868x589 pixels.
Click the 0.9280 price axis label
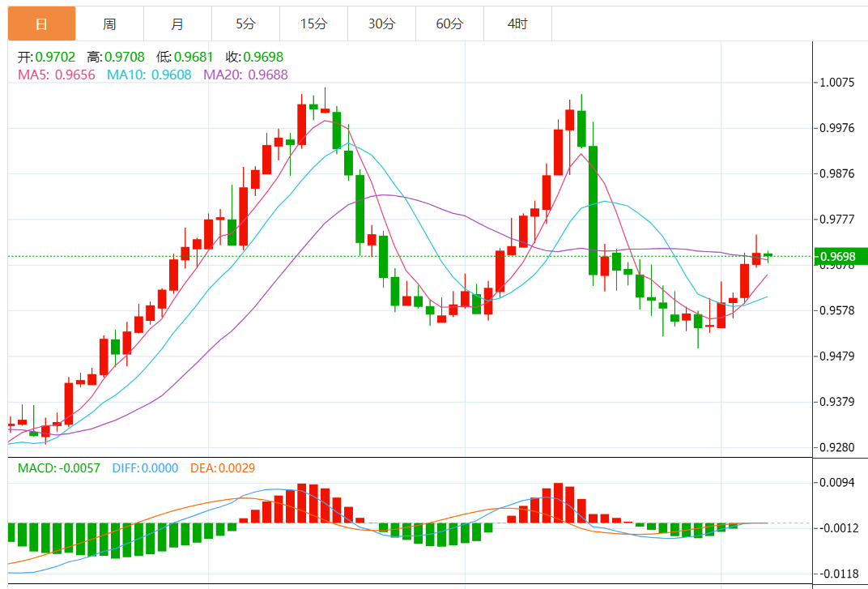836,447
